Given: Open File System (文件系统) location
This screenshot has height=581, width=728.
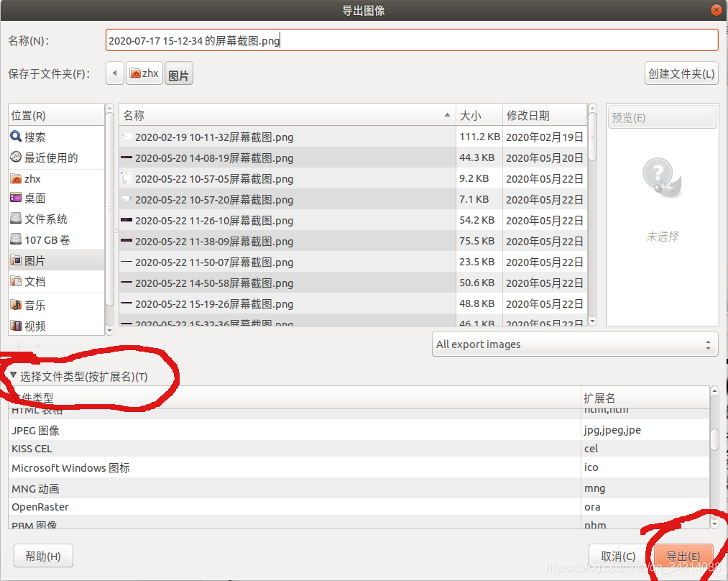Looking at the screenshot, I should (56, 219).
